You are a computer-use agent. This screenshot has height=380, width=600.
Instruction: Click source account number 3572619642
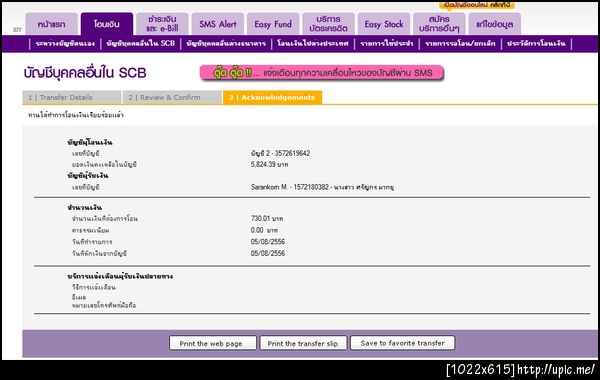pos(292,153)
